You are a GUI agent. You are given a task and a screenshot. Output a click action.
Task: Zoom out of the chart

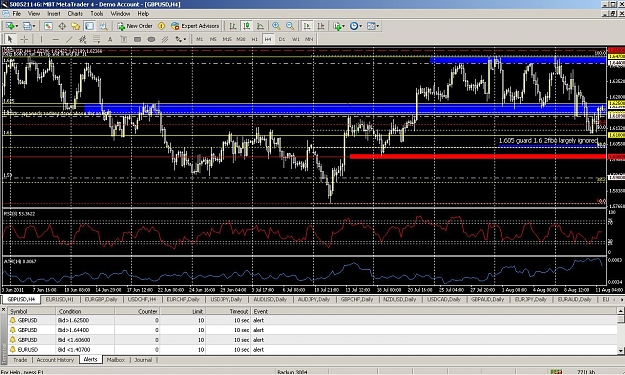[290, 26]
